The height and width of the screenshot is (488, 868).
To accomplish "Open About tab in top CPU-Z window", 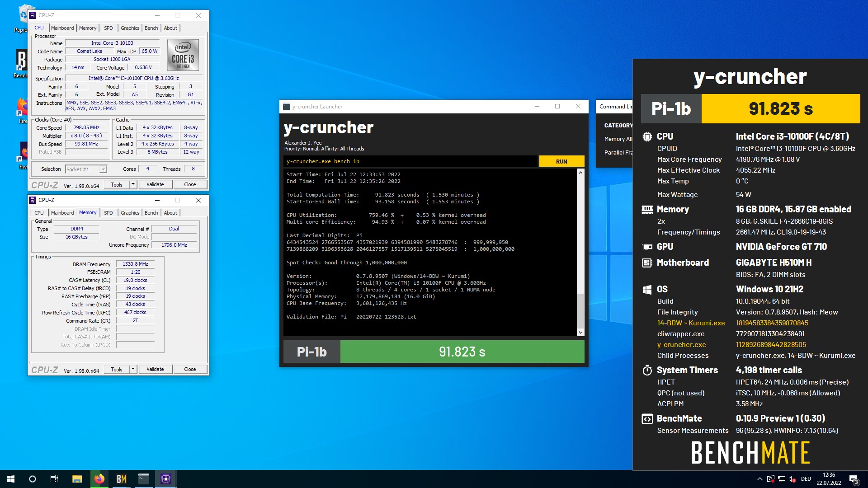I will point(170,28).
